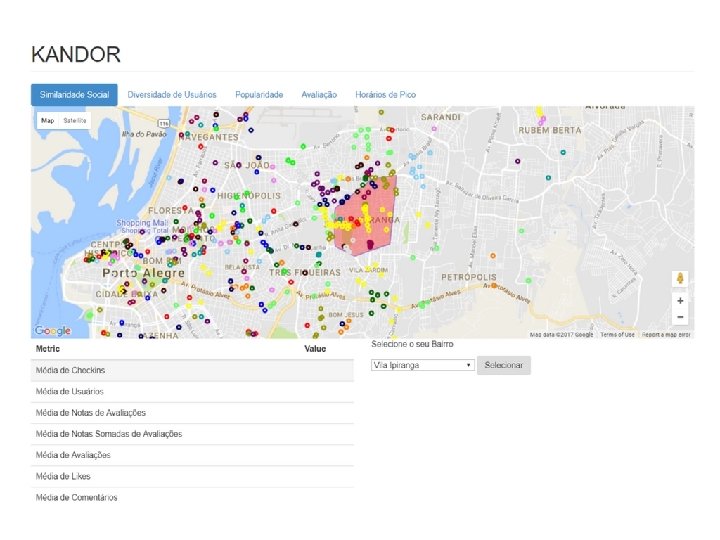Click the Metric column header
Image resolution: width=720 pixels, height=540 pixels.
[48, 349]
